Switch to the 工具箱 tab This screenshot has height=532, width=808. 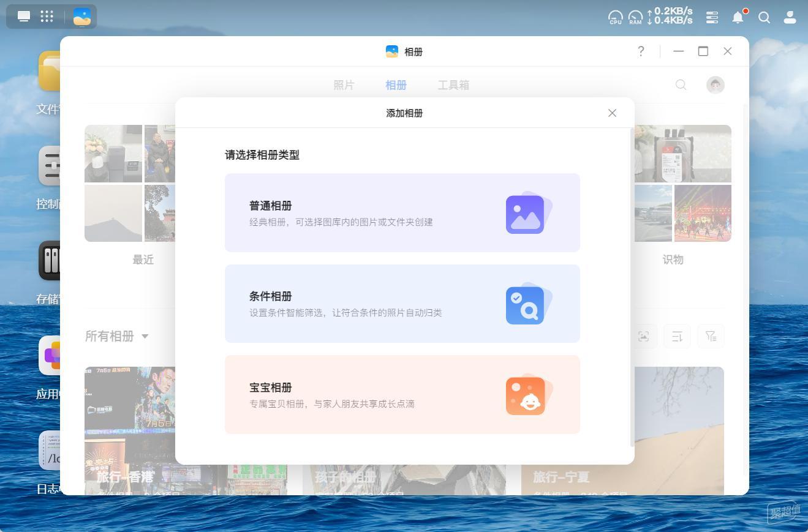453,85
